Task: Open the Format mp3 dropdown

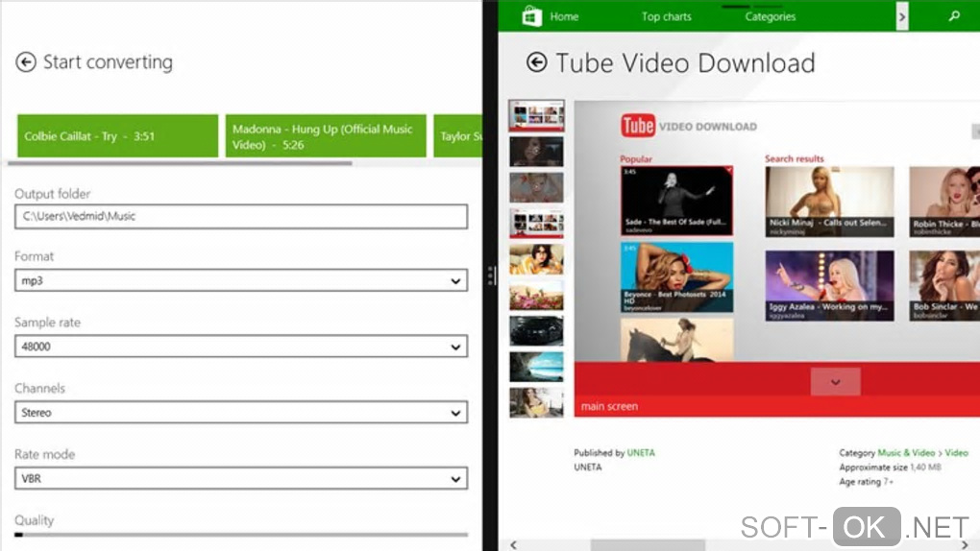Action: click(x=240, y=280)
